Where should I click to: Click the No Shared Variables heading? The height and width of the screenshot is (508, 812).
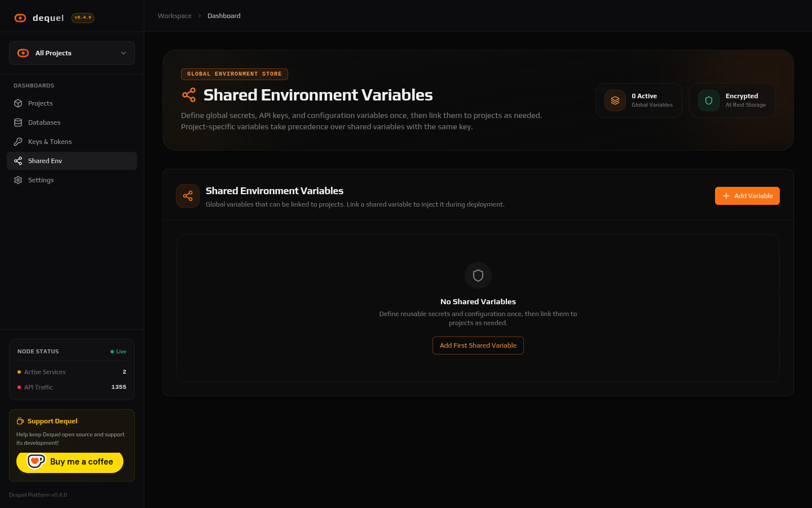coord(478,302)
